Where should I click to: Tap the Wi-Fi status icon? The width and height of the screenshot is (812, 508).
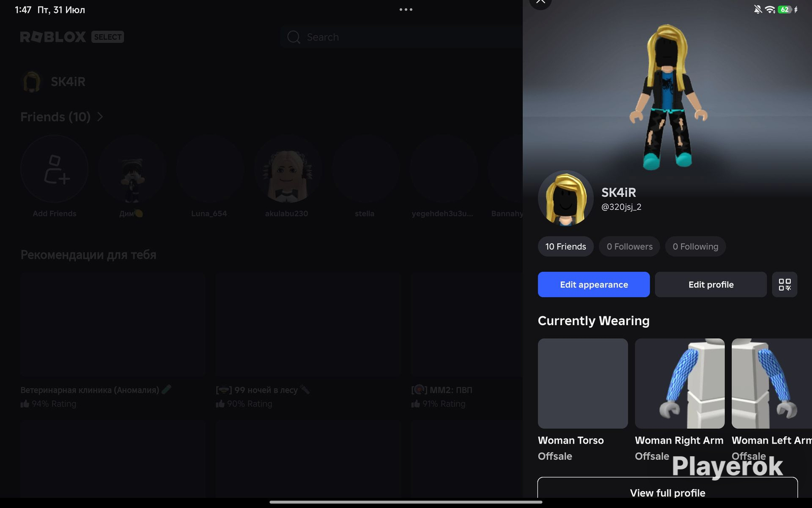(x=770, y=10)
